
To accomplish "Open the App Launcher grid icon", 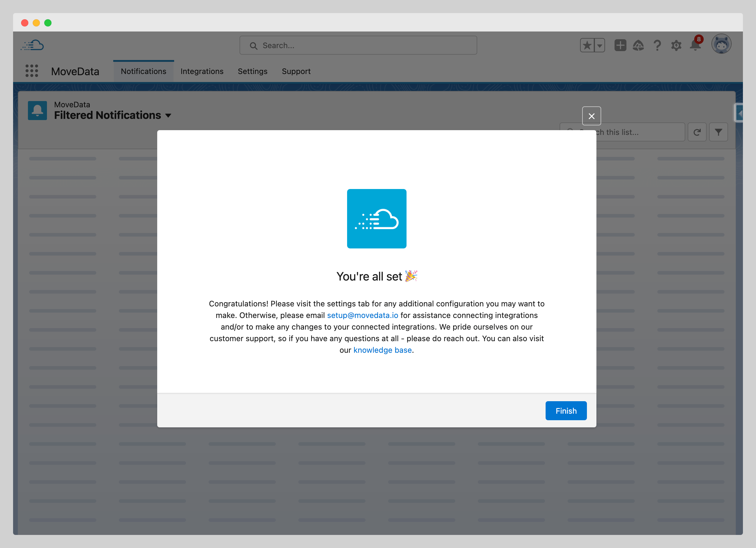I will [32, 71].
